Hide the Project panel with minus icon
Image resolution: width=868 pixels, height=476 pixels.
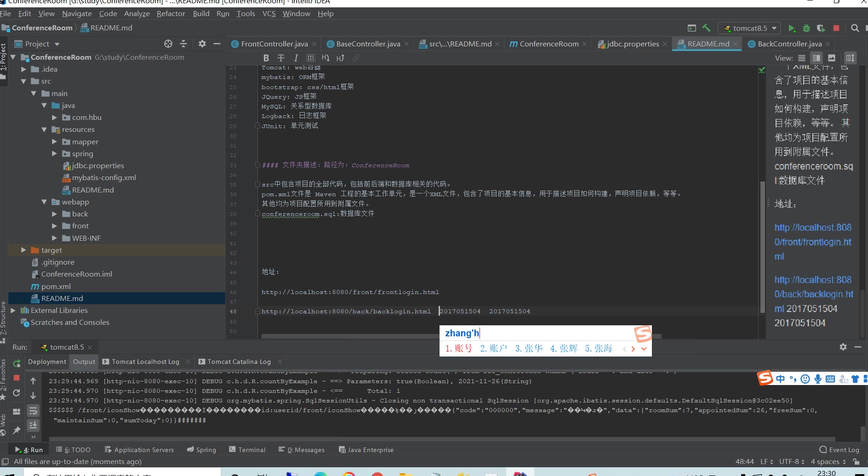coord(217,44)
